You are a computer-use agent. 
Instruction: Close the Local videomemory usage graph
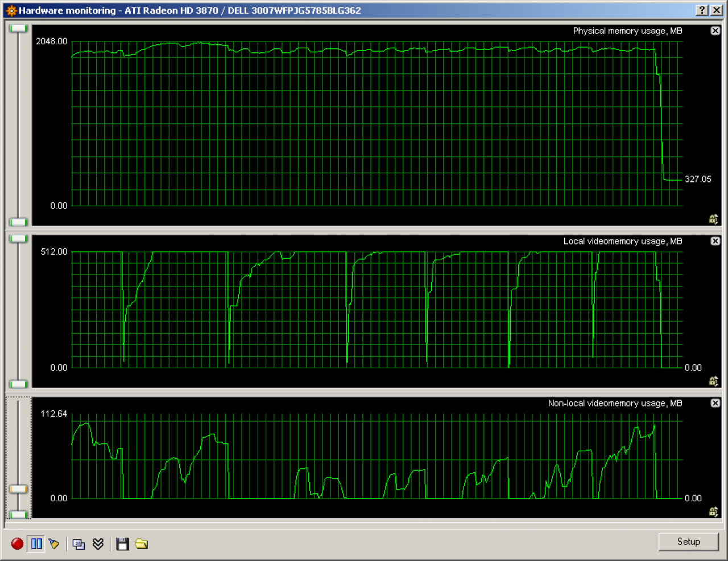click(x=715, y=241)
